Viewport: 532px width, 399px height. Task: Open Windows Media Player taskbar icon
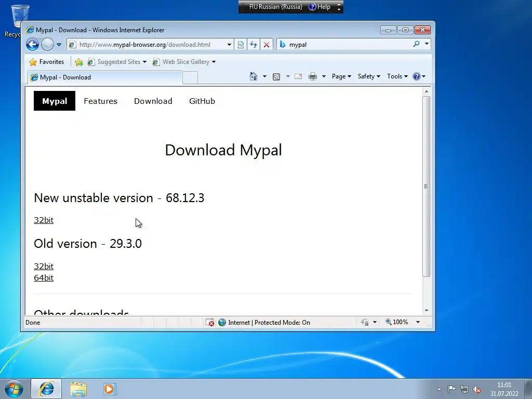(110, 389)
